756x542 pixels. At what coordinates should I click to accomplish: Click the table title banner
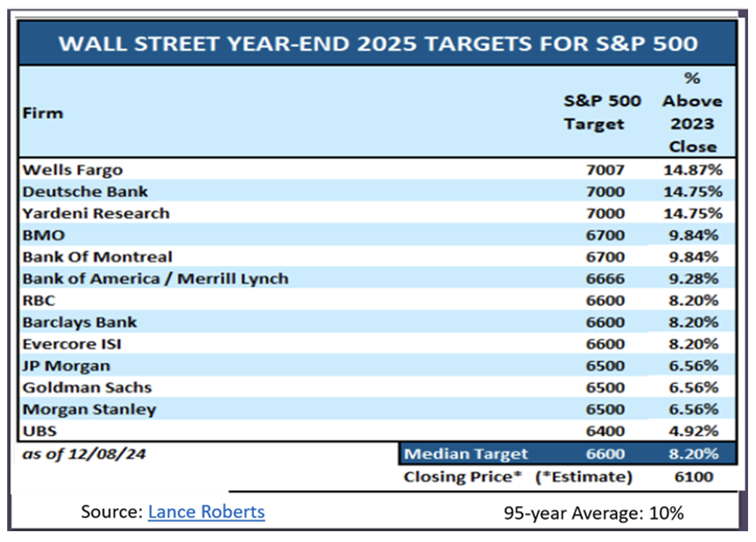coord(378,43)
